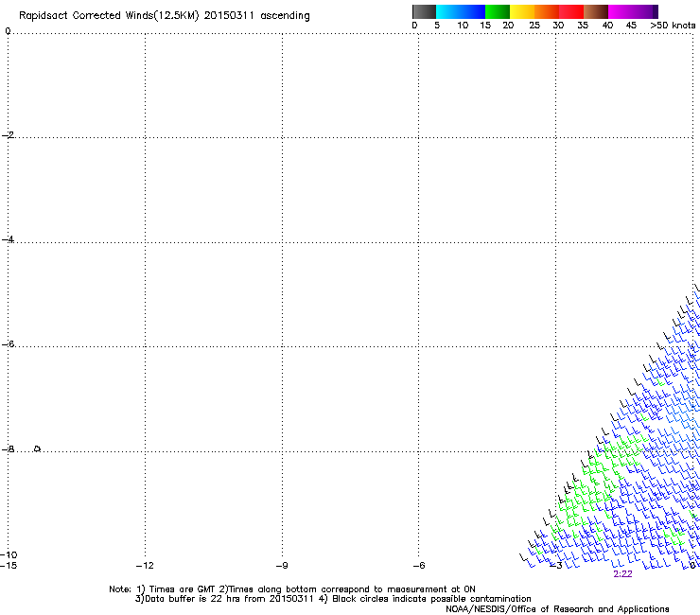Image resolution: width=700 pixels, height=615 pixels.
Task: Select the cyan-to-blue 5–15 knot legend band
Action: [461, 11]
